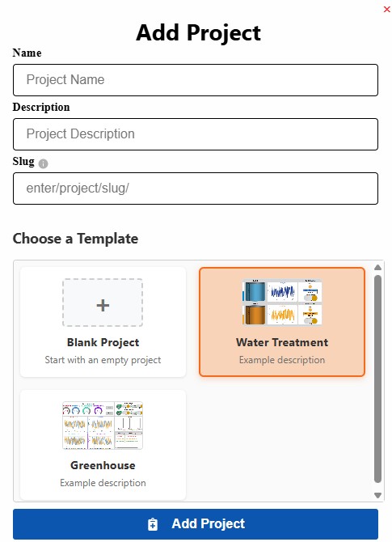Select the Blank Project template card
Screen dimensions: 392x542
click(x=103, y=322)
